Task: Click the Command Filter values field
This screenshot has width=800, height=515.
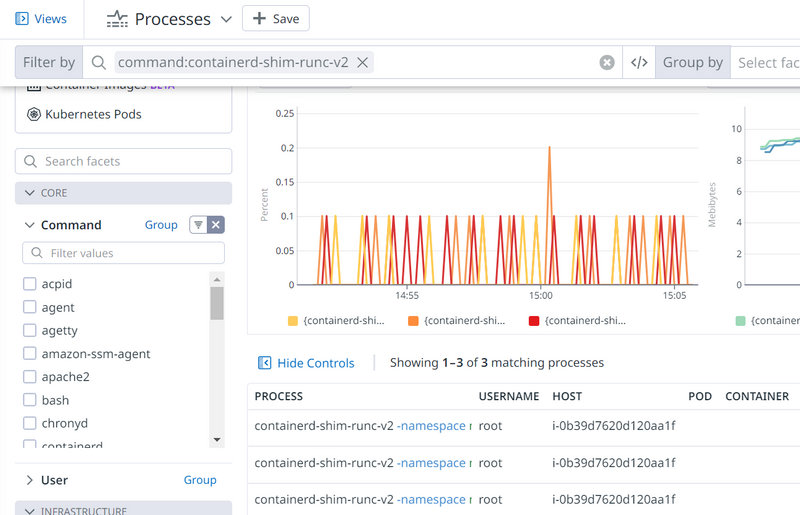Action: coord(123,253)
